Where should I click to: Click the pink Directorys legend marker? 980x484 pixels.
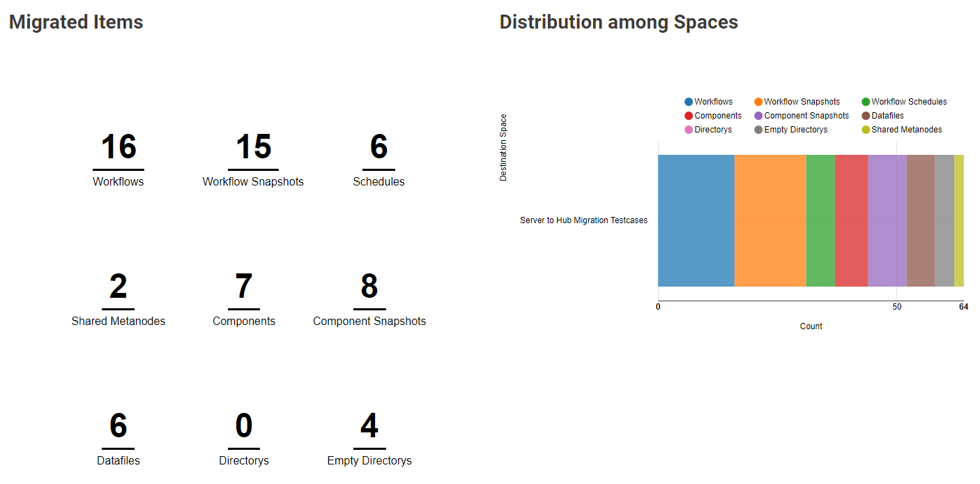click(x=689, y=130)
